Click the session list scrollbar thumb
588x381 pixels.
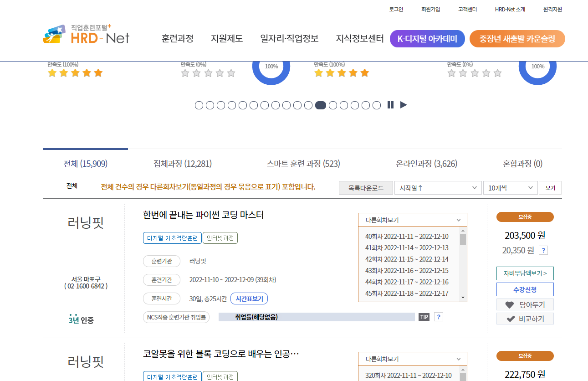(463, 240)
